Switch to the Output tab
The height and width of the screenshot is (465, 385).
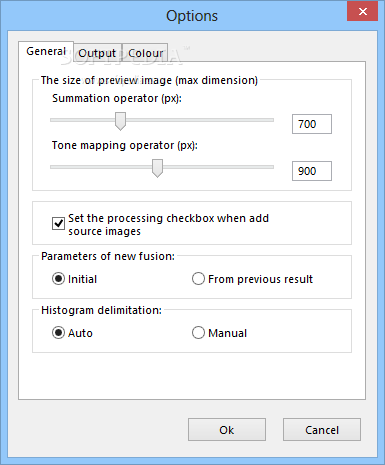click(97, 53)
